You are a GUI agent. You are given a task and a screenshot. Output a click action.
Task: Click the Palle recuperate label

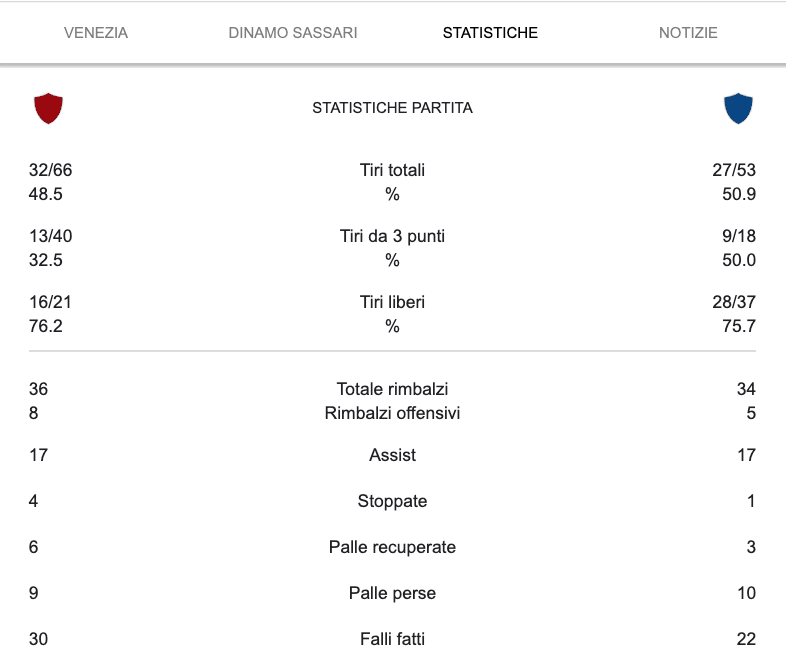(x=392, y=547)
